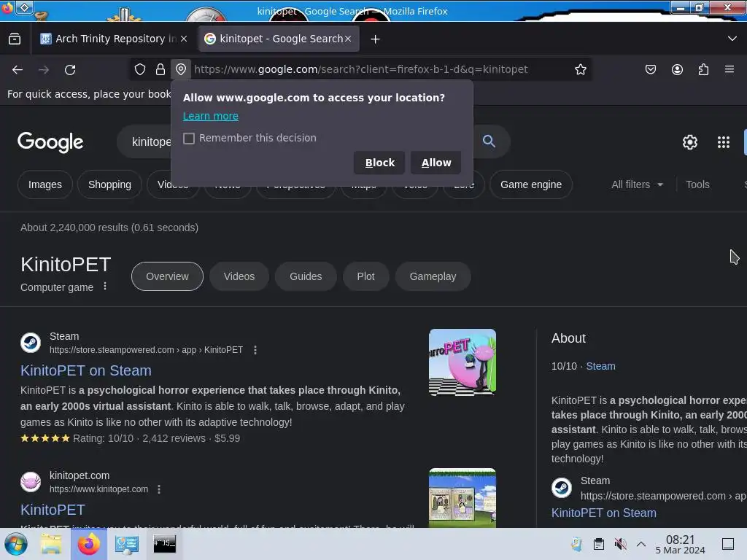This screenshot has width=747, height=560.
Task: Open the extensions puzzle icon
Action: point(703,69)
